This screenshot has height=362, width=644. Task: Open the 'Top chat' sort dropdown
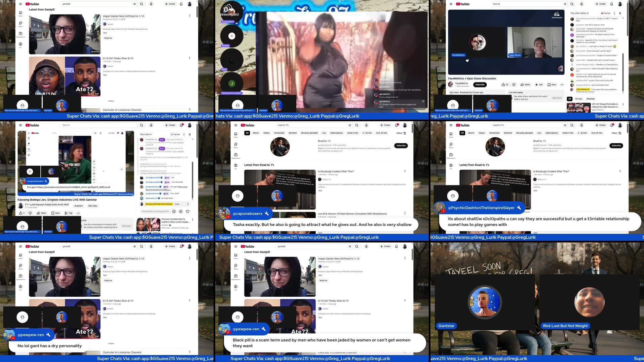pyautogui.click(x=145, y=134)
